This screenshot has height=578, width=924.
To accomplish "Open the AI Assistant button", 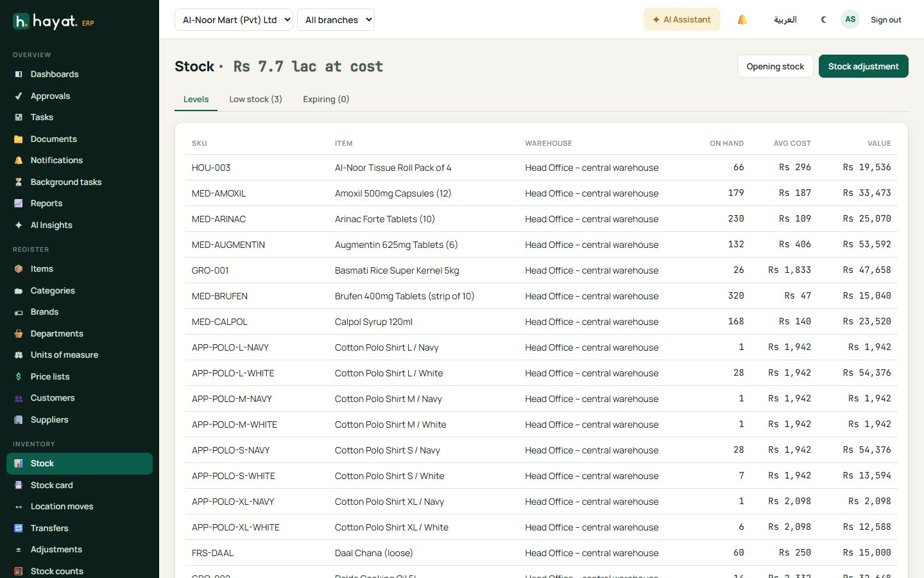I will point(681,20).
